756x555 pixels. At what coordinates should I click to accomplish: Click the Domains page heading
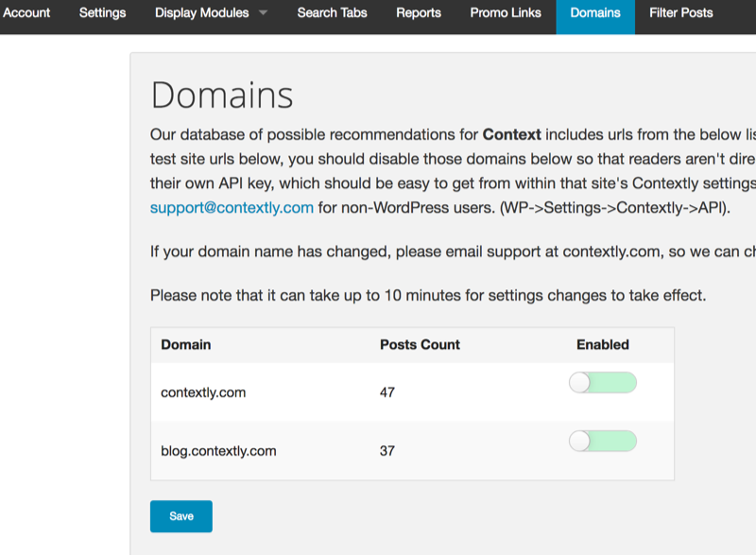tap(222, 95)
